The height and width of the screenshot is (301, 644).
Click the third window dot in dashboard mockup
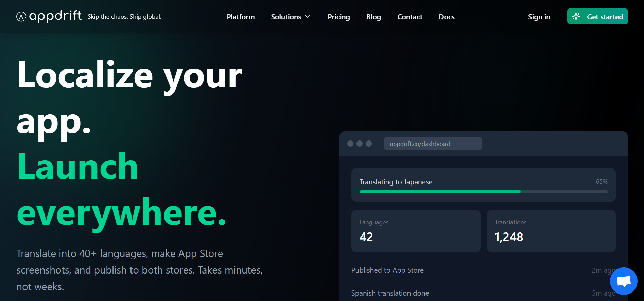click(369, 144)
